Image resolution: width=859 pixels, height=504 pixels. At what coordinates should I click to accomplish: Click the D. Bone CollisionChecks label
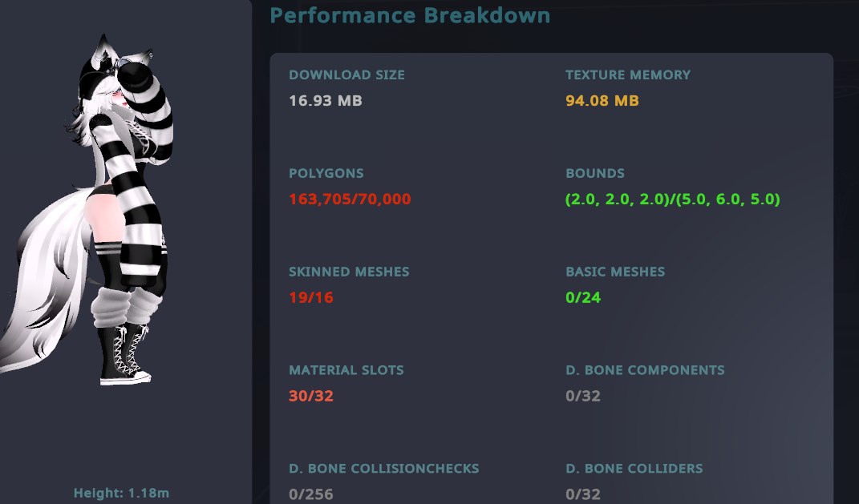[383, 469]
